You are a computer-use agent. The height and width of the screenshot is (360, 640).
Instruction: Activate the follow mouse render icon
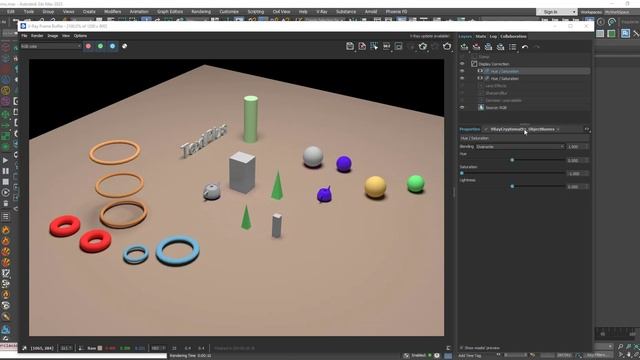[x=374, y=46]
